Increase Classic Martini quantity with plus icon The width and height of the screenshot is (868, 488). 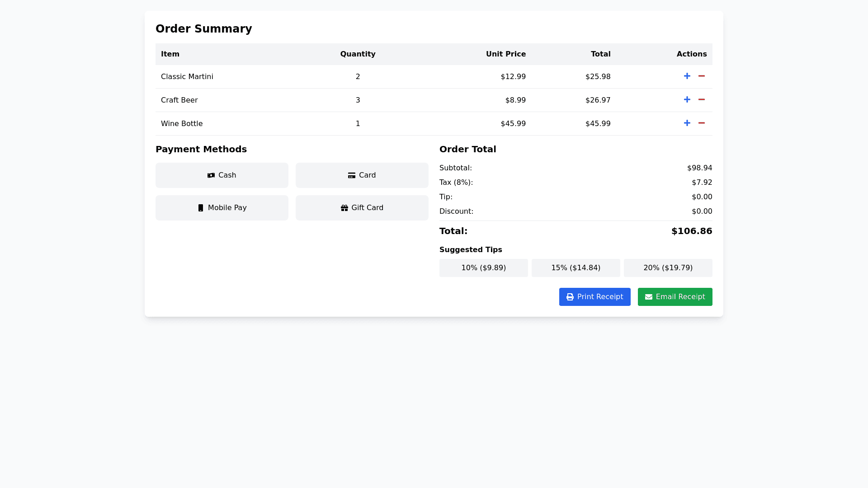(x=687, y=76)
